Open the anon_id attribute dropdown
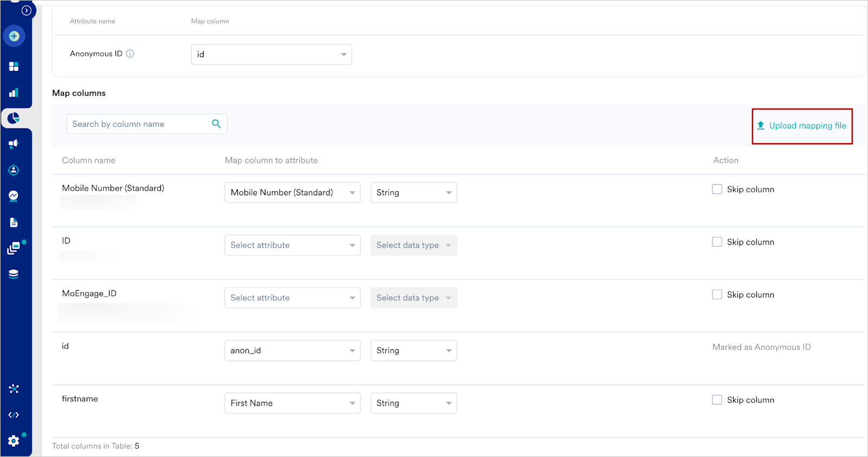 click(292, 350)
